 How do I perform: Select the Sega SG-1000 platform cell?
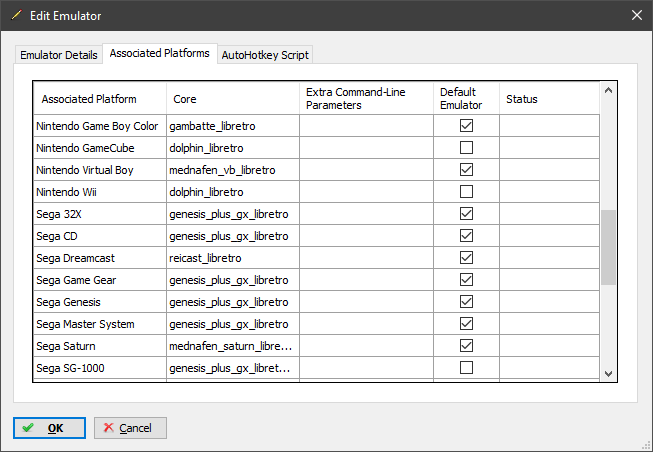100,368
